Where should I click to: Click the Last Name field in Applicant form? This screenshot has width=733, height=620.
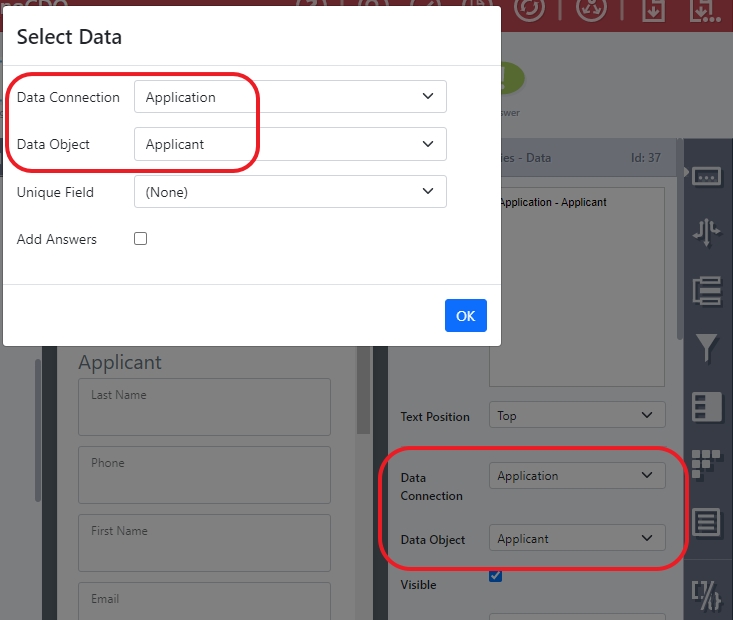click(x=204, y=407)
